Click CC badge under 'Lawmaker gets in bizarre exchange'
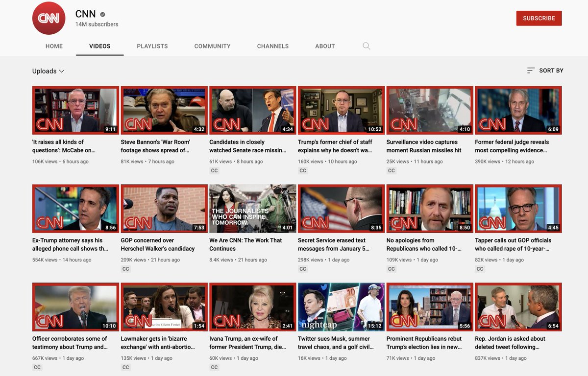This screenshot has height=376, width=588. [126, 367]
